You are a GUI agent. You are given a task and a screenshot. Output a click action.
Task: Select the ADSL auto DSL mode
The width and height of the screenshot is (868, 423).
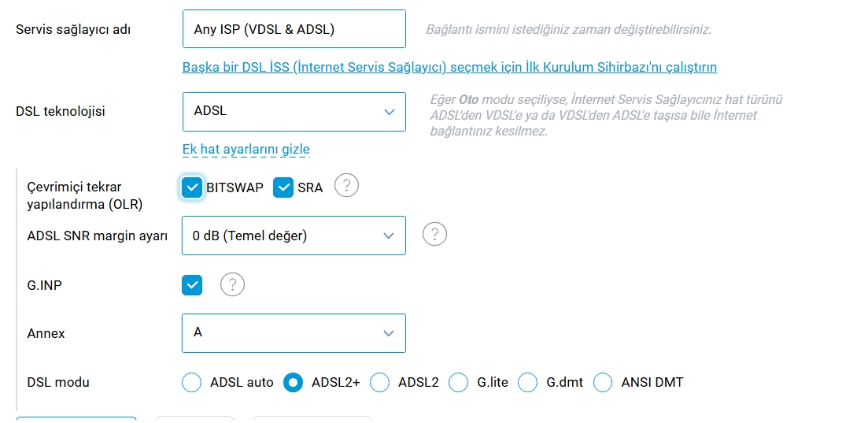click(x=191, y=382)
